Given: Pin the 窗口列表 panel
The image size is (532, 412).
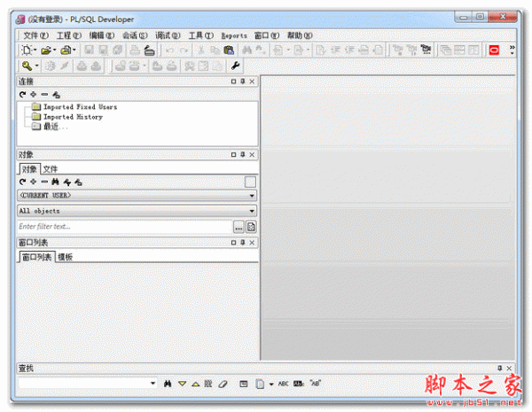Looking at the screenshot, I should click(x=243, y=243).
